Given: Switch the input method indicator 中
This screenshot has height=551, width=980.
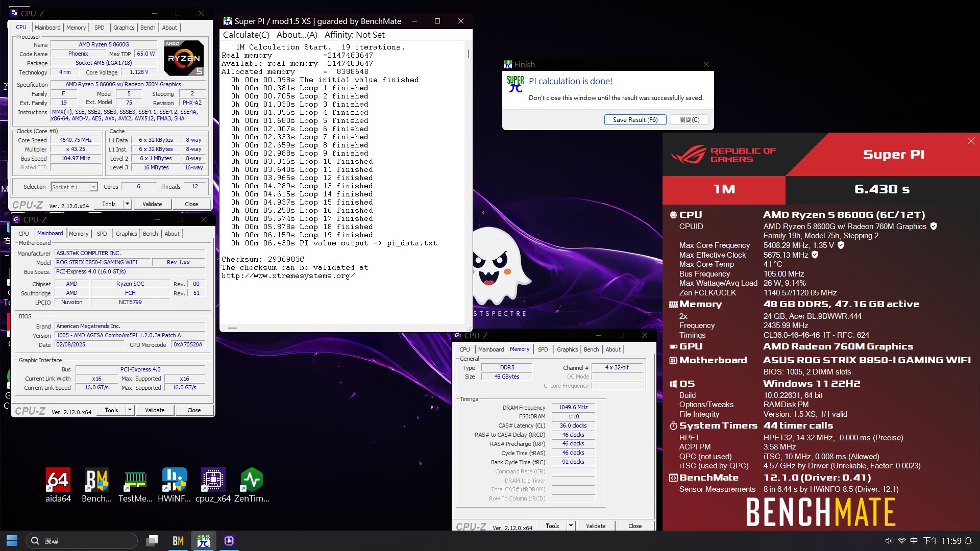Looking at the screenshot, I should point(914,541).
